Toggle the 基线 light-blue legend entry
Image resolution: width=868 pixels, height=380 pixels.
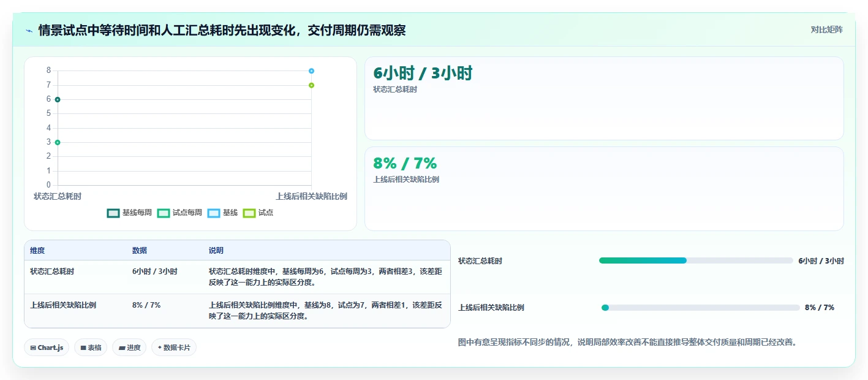[222, 213]
